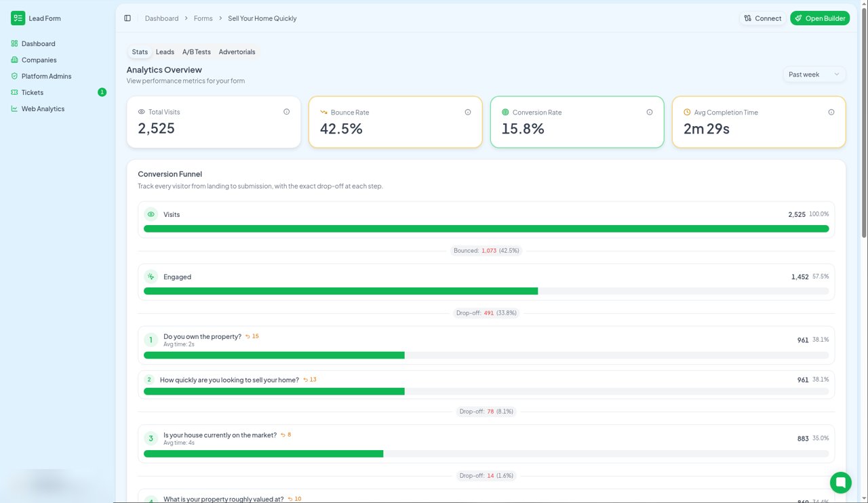Switch to the Leads tab
The height and width of the screenshot is (503, 868).
tap(165, 52)
